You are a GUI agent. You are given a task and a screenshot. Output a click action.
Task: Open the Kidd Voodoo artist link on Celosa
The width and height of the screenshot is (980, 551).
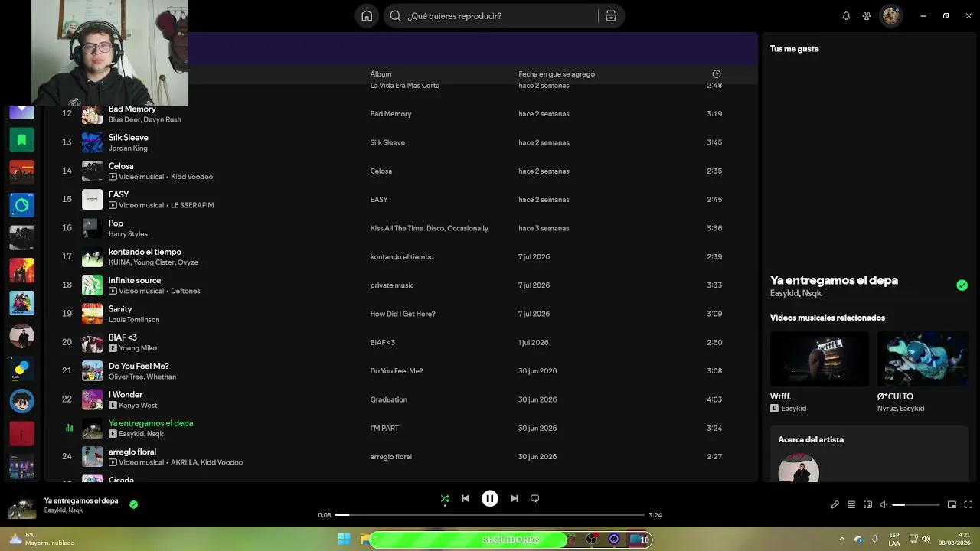[191, 177]
